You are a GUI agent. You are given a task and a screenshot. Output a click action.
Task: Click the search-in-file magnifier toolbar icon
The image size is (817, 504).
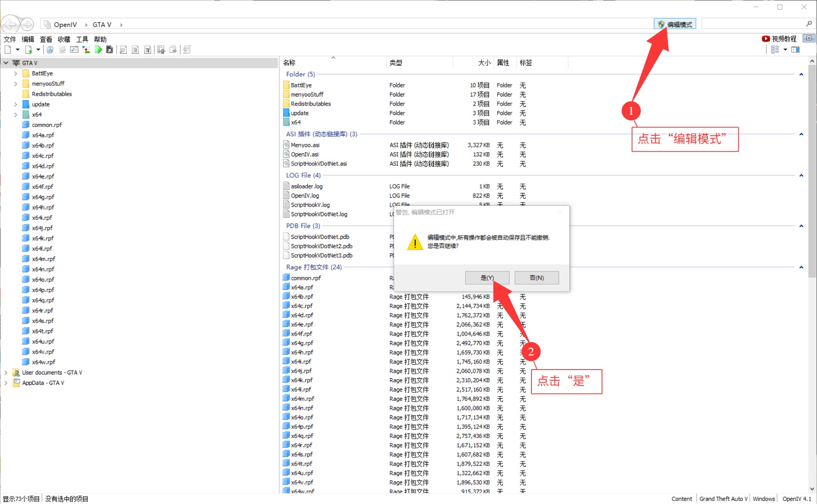pos(123,50)
